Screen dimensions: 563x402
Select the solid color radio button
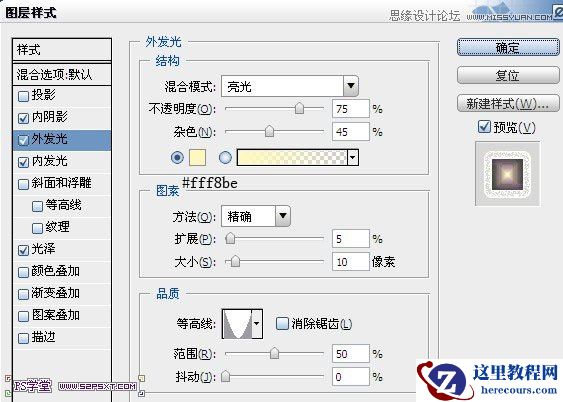[177, 158]
